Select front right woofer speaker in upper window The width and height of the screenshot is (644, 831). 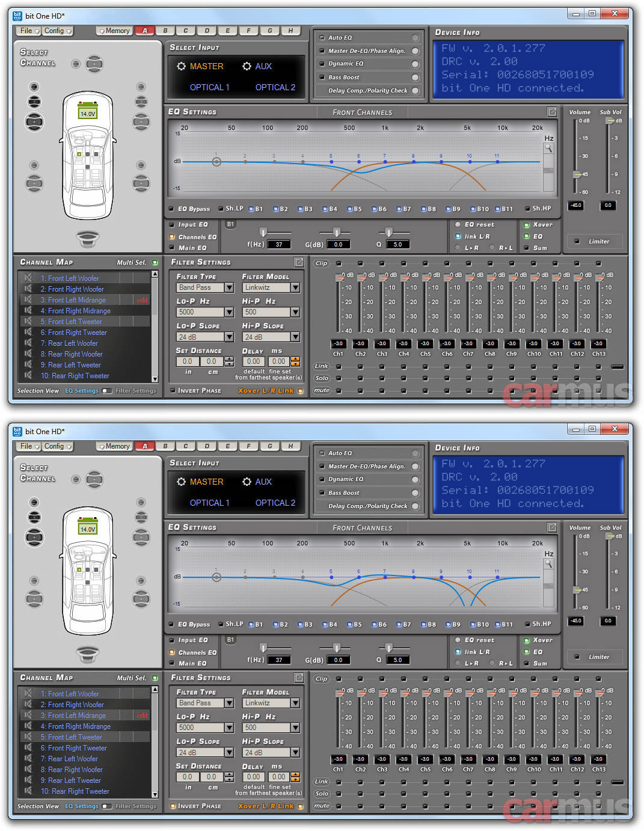tap(141, 121)
